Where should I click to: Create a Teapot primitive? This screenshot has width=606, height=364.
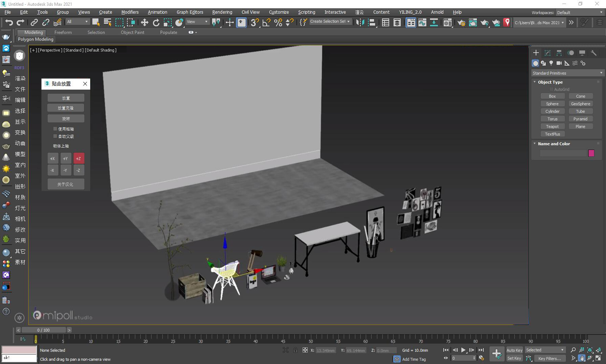(x=552, y=126)
